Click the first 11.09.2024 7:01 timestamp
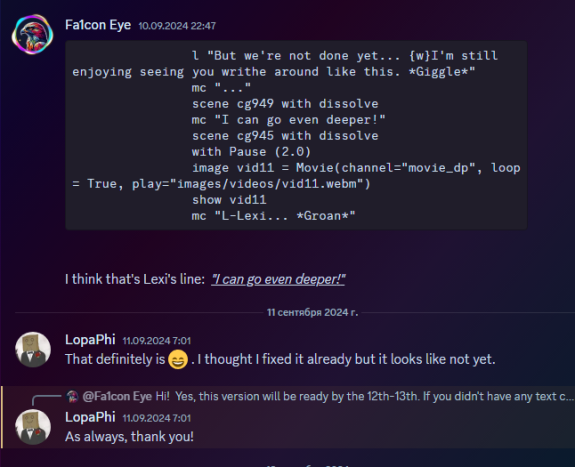This screenshot has width=575, height=467. (157, 341)
